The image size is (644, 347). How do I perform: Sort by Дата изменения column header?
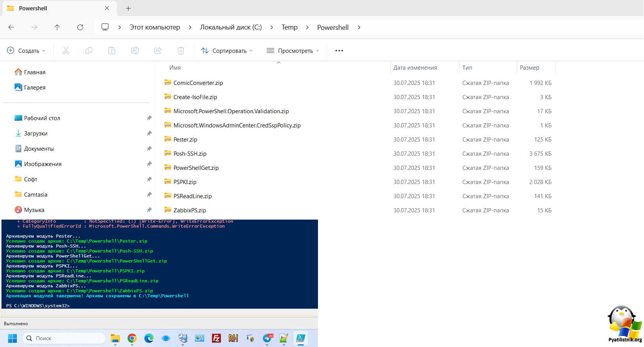pyautogui.click(x=415, y=67)
